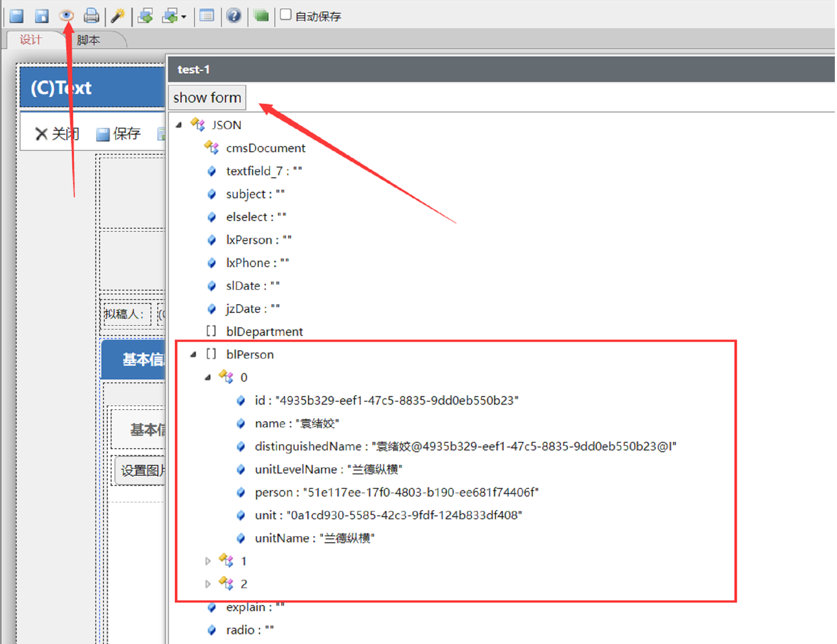837x644 pixels.
Task: Collapse the blPerson array node
Action: tap(194, 354)
